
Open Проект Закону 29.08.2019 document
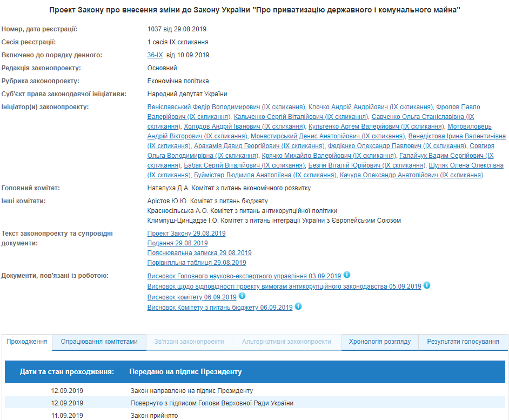[x=186, y=234]
